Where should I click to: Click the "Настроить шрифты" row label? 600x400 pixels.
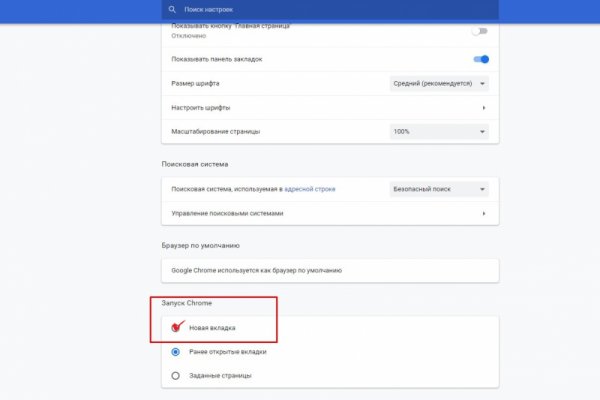[x=201, y=107]
